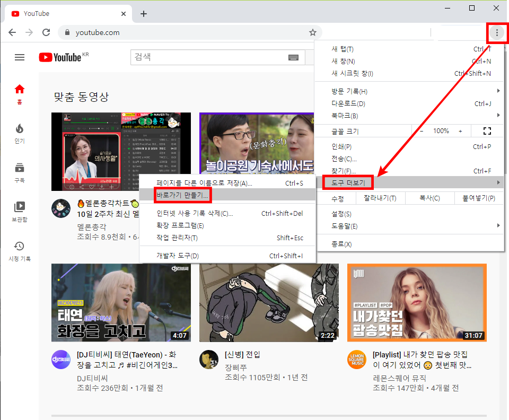The image size is (509, 420).
Task: Click the youtube.com address bar
Action: pyautogui.click(x=190, y=32)
